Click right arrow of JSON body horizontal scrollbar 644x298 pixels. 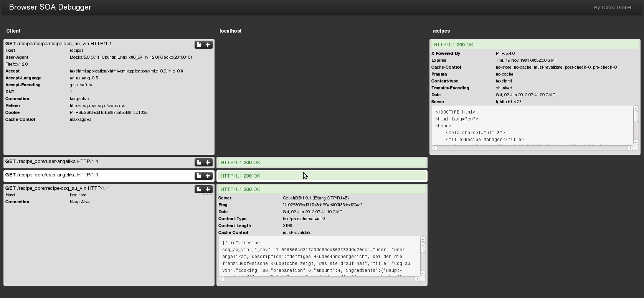coord(418,279)
